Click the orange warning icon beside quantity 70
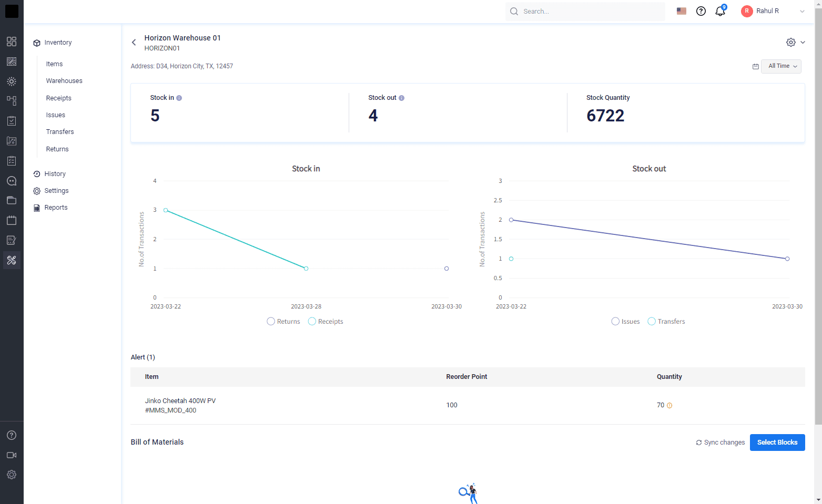This screenshot has width=822, height=504. point(669,405)
